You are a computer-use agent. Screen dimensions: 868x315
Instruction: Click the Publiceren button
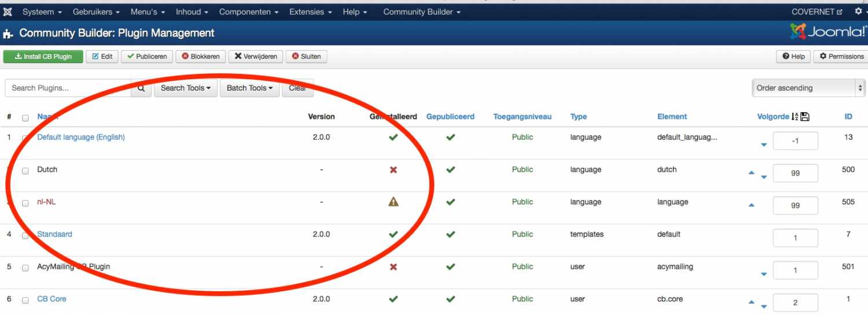[147, 56]
